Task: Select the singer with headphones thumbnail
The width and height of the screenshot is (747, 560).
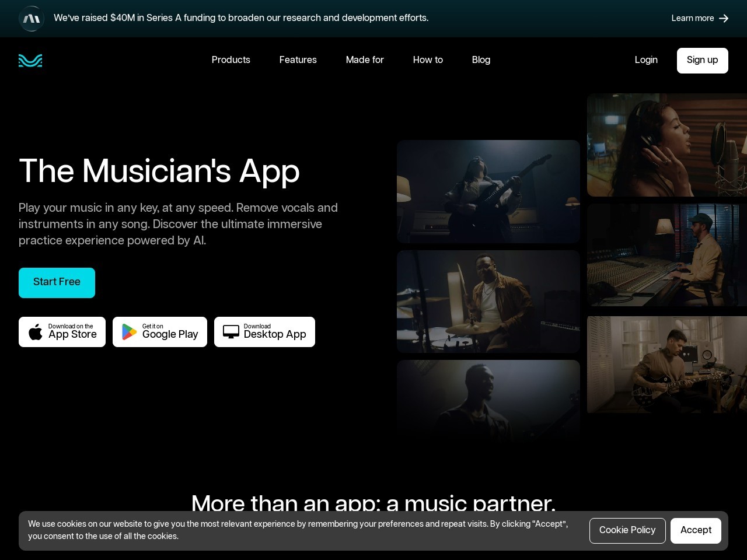Action: (x=666, y=145)
